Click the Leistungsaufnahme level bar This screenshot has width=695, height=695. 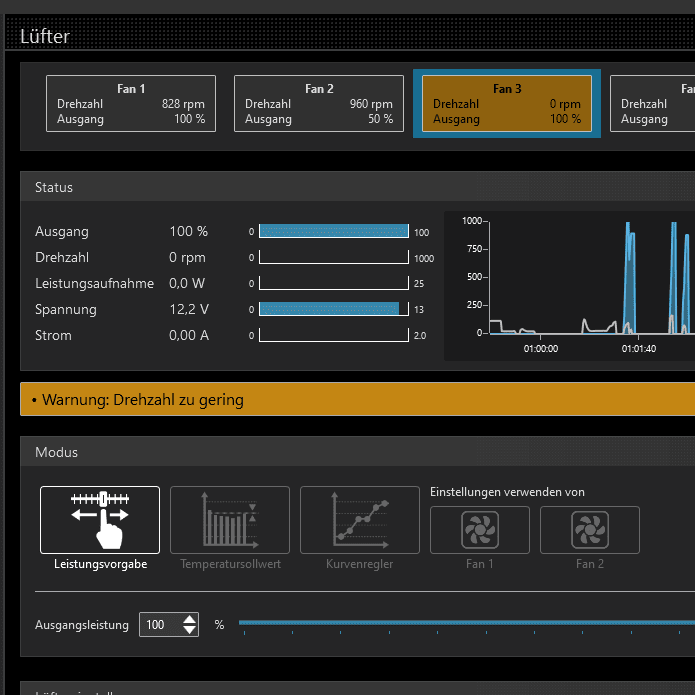click(334, 283)
